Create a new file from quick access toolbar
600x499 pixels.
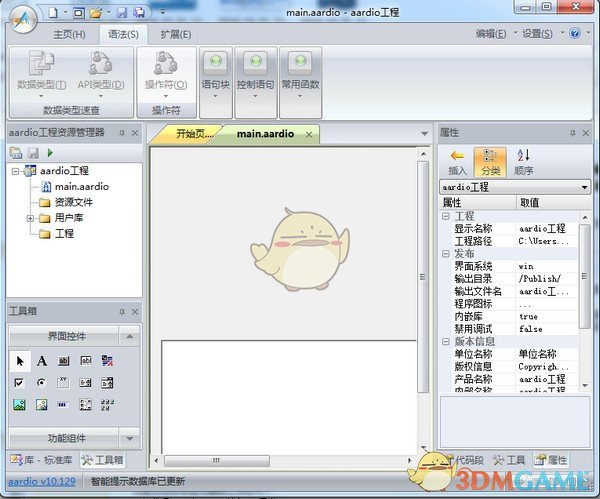tap(53, 13)
